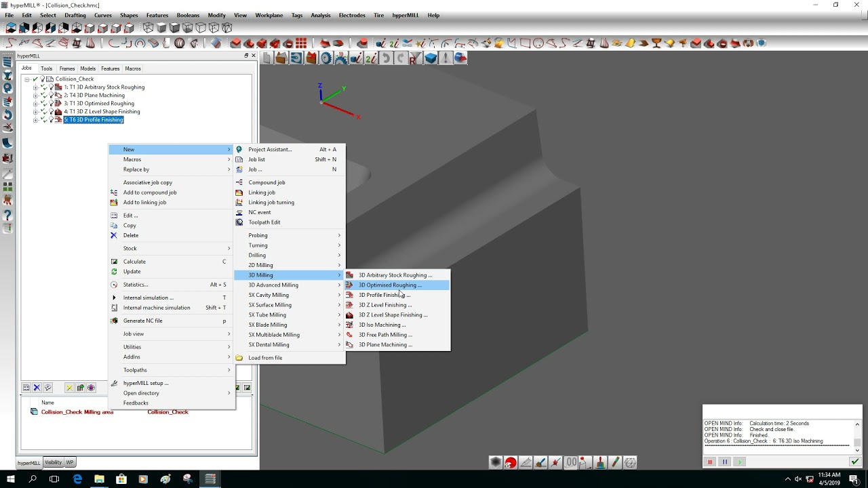Screen dimensions: 868x488
Task: Open the Feedbacks entry
Action: (172, 403)
